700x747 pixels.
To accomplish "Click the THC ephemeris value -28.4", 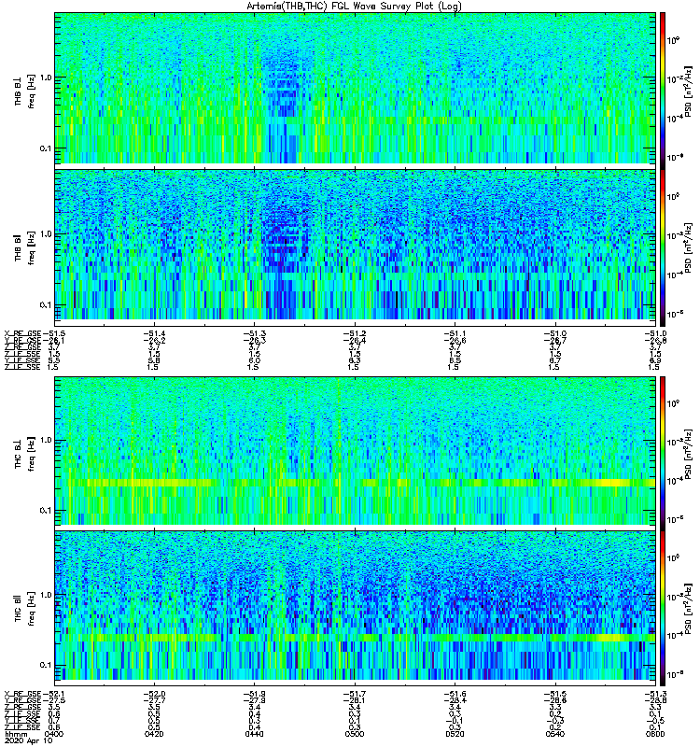I will (x=455, y=701).
